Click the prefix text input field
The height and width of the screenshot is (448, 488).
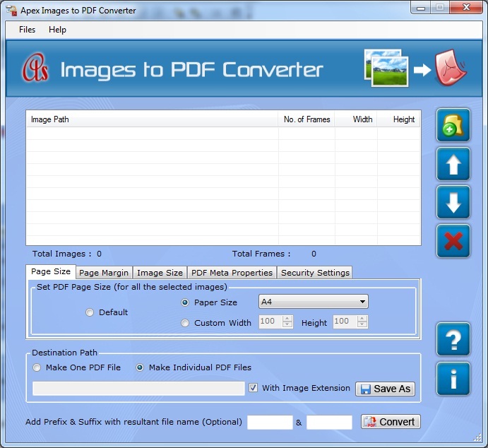(270, 423)
